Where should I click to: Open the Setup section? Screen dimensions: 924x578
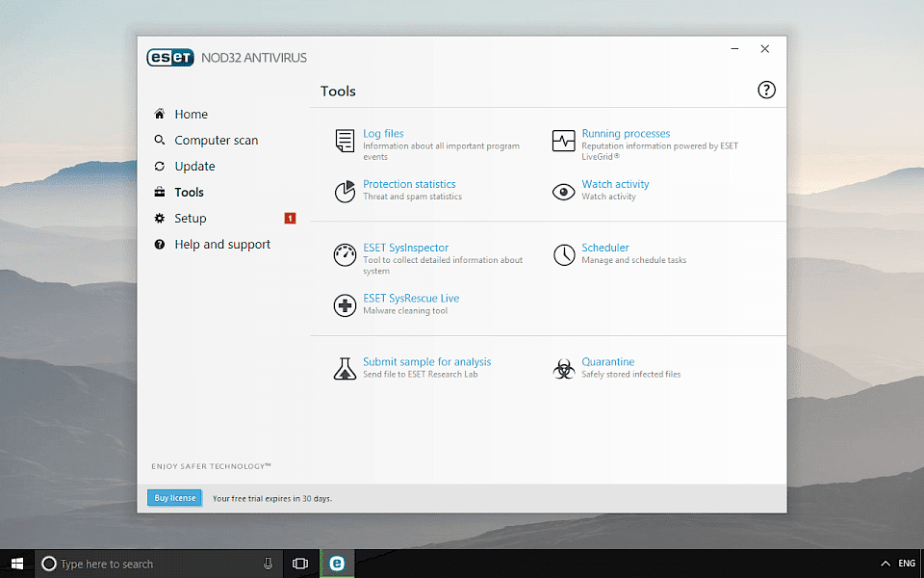(x=191, y=219)
